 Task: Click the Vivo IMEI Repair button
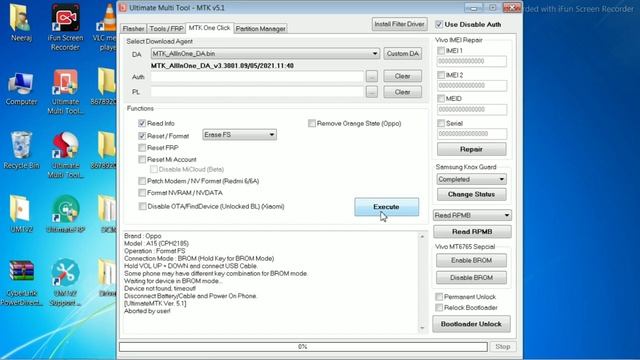[x=471, y=149]
